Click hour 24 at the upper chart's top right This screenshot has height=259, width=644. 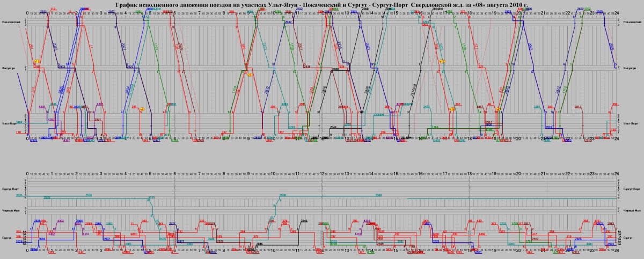tap(617, 12)
